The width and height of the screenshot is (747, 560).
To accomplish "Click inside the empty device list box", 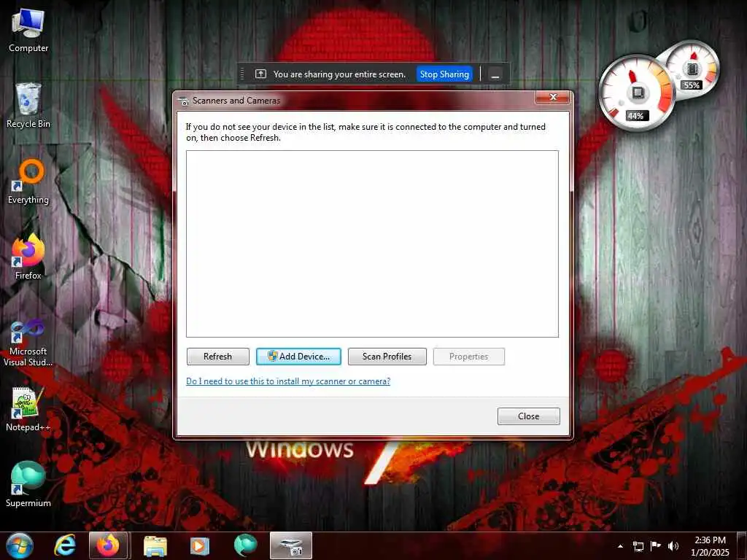I will [372, 244].
